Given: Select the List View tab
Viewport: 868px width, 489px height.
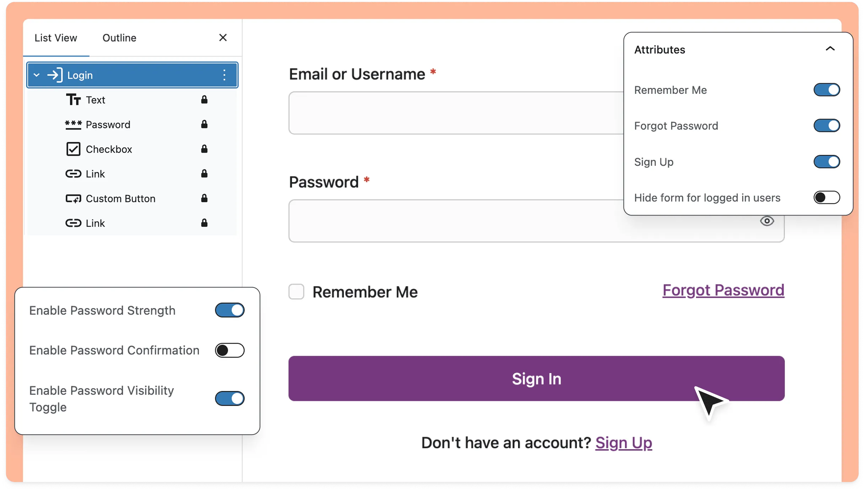Looking at the screenshot, I should pyautogui.click(x=56, y=38).
